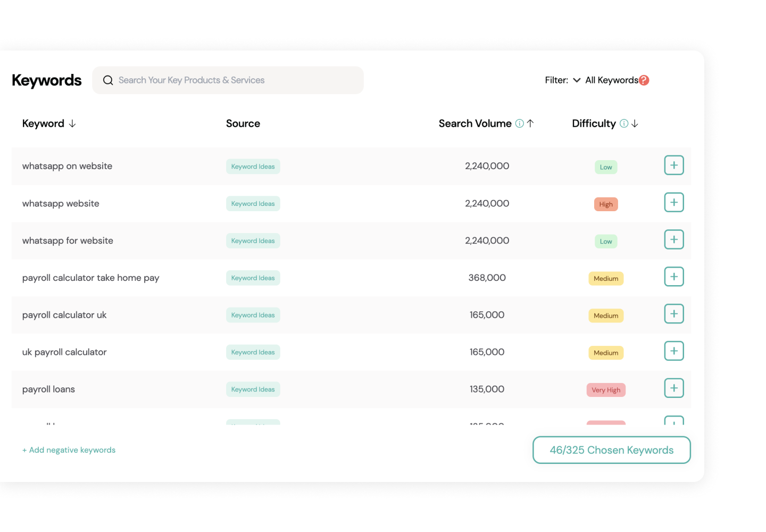Add "whatsapp for website" to chosen keywords
Image resolution: width=766 pixels, height=532 pixels.
pyautogui.click(x=674, y=239)
